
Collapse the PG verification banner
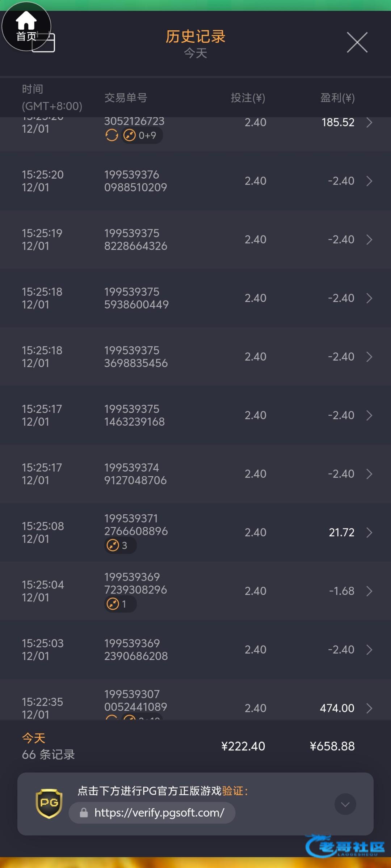[345, 804]
